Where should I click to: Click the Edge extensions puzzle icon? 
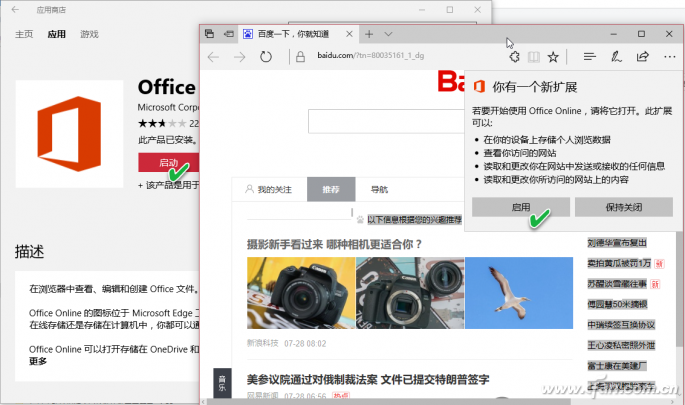(x=514, y=57)
